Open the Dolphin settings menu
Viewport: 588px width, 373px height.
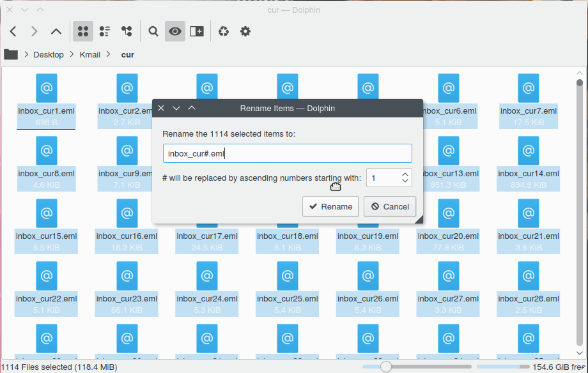coord(245,31)
